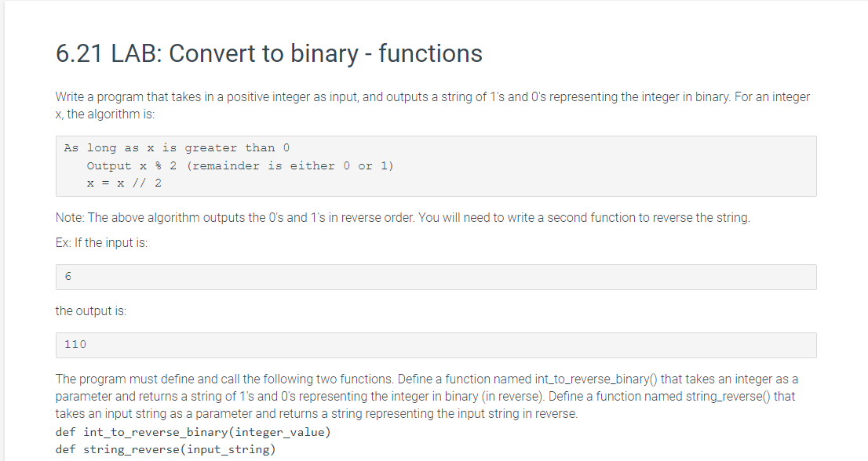The image size is (868, 461).
Task: Click the 'the output is:' label
Action: [91, 310]
